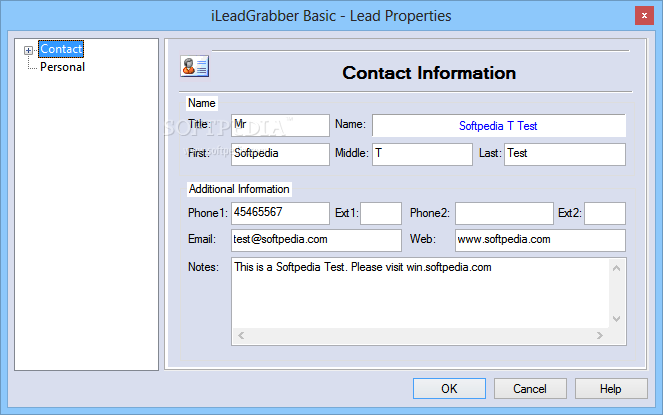Click inside the Notes text area

(420, 293)
